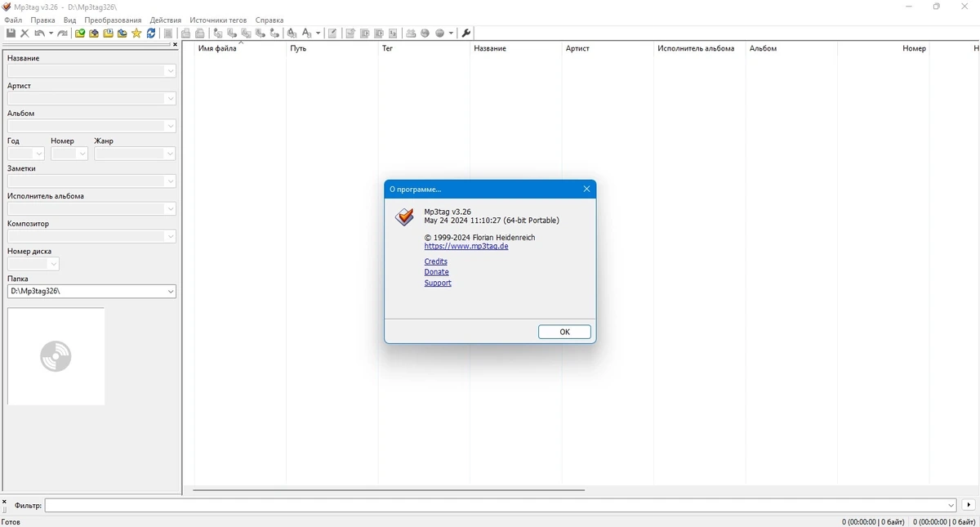Click the Redo arrow icon
The width and height of the screenshot is (980, 527).
[62, 33]
